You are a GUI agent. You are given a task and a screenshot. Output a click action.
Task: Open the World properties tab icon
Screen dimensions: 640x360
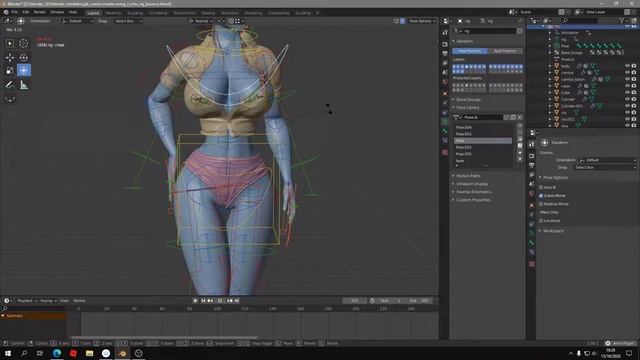point(445,82)
